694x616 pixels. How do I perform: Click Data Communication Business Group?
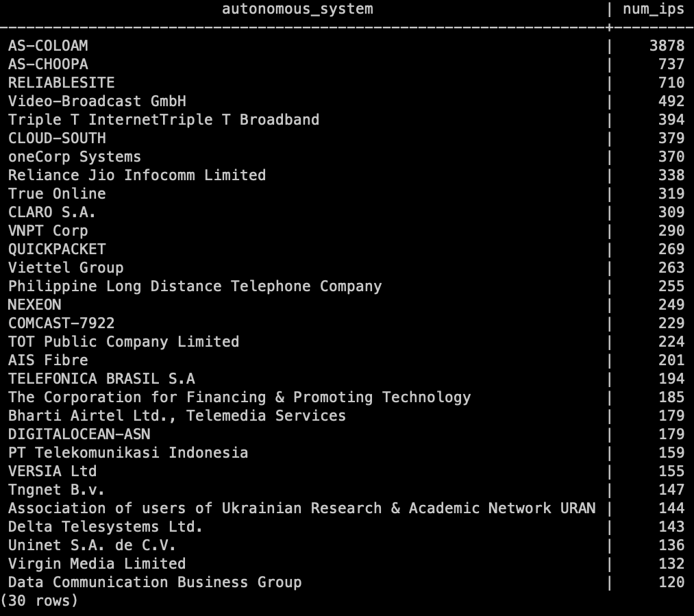point(155,582)
